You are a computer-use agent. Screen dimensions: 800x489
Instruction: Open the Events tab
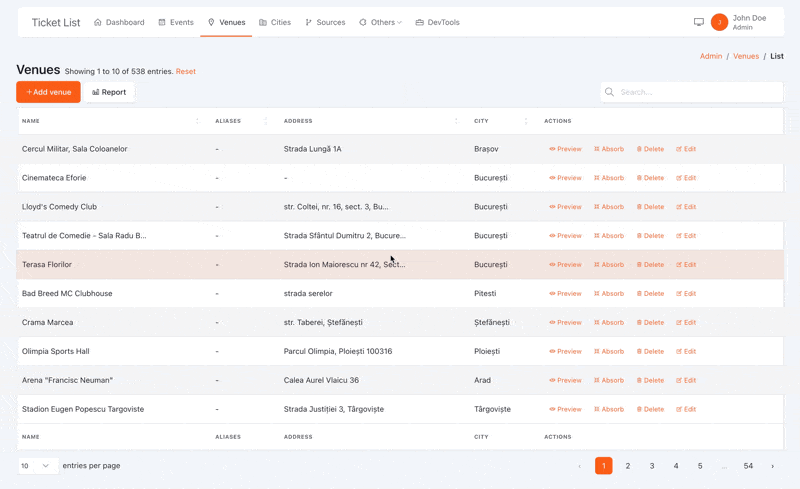176,22
